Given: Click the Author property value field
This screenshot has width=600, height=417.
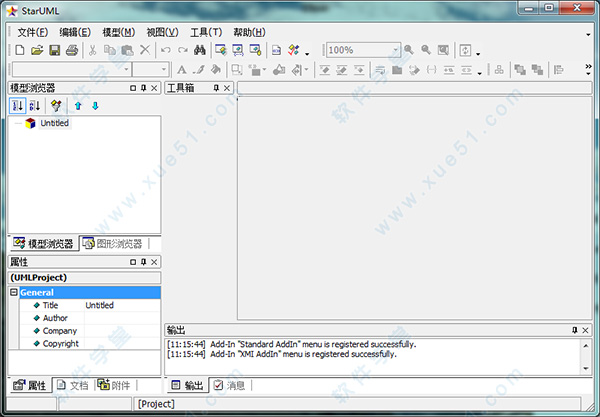Looking at the screenshot, I should click(122, 318).
